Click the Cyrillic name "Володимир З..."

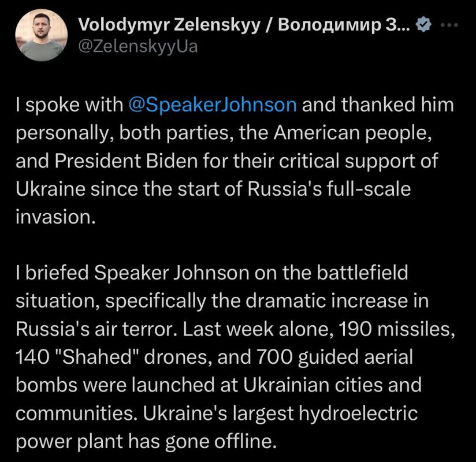[x=344, y=25]
